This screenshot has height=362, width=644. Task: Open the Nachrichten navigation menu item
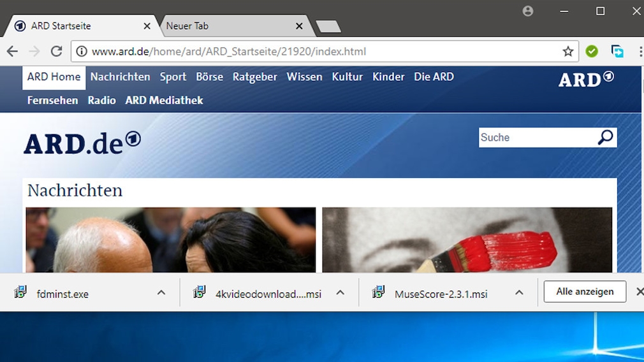(x=120, y=77)
